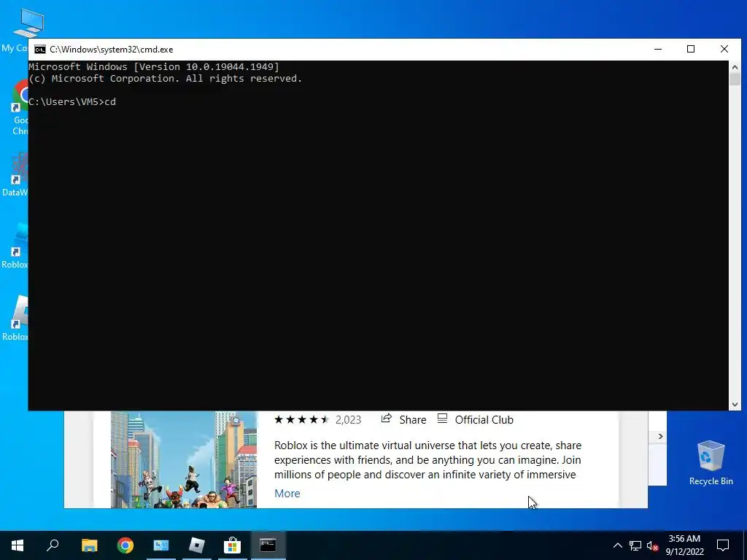This screenshot has height=560, width=747.
Task: Open network status tray icon
Action: pos(635,545)
